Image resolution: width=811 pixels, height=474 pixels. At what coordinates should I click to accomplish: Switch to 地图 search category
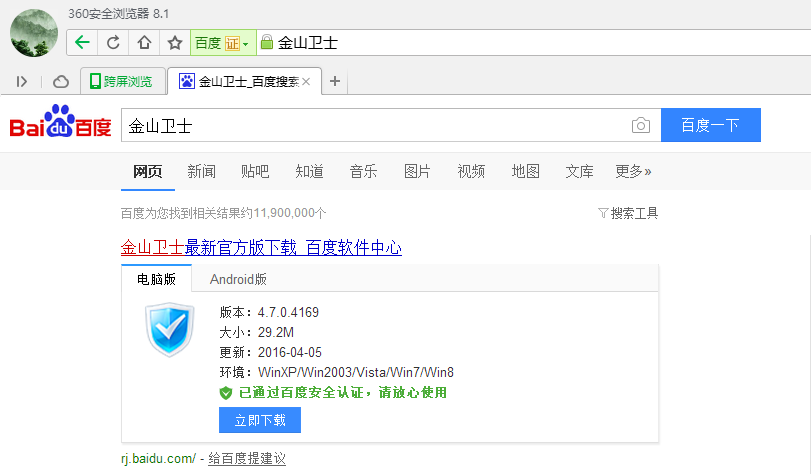(525, 171)
